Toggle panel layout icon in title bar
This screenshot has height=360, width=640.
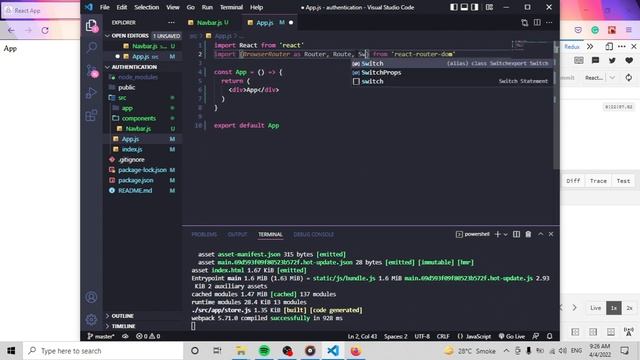(464, 7)
